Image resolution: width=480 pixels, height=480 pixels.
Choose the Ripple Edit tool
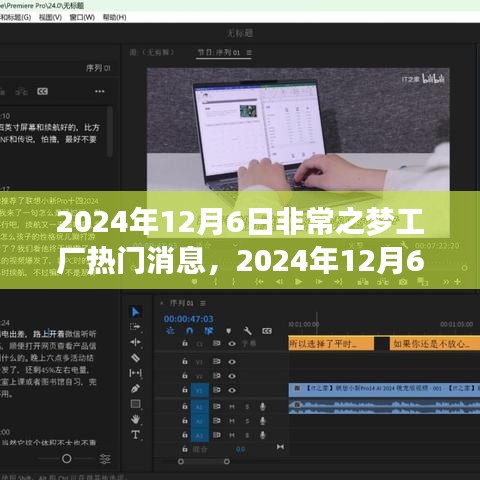(x=136, y=342)
